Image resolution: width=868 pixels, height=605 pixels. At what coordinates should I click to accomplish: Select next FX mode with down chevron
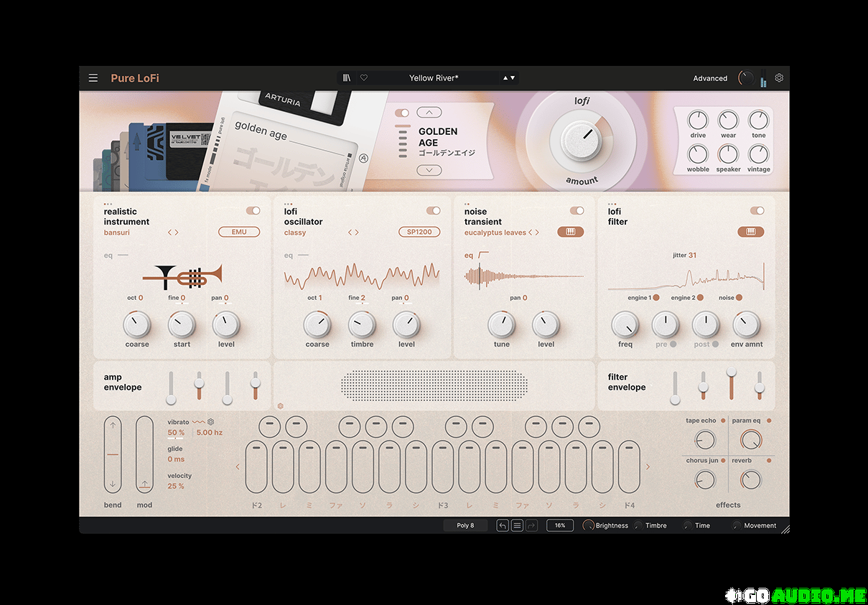[x=429, y=170]
